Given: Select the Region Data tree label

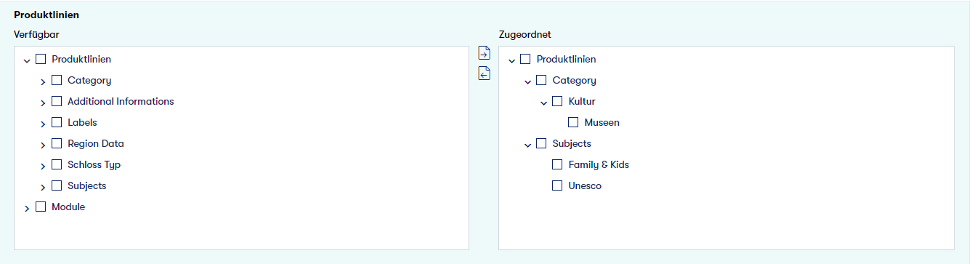Looking at the screenshot, I should tap(96, 143).
